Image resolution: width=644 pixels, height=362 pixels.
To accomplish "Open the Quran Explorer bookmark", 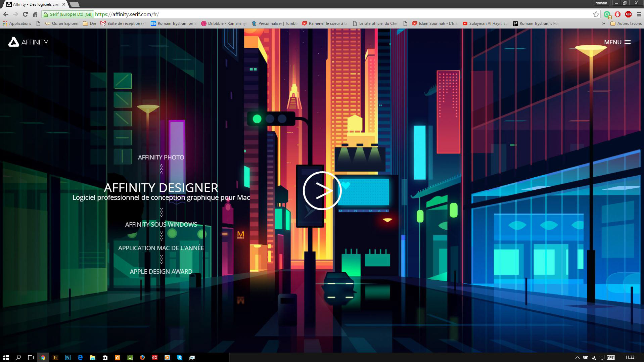I will coord(62,24).
